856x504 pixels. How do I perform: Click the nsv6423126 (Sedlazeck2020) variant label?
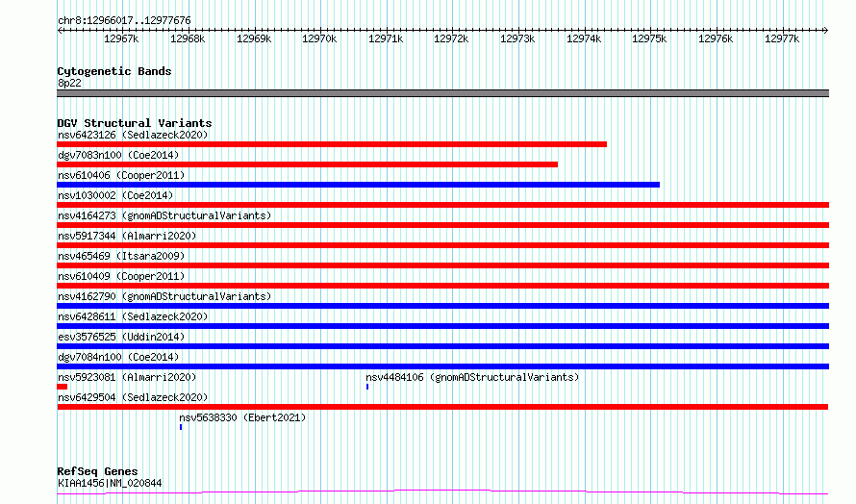tap(133, 135)
